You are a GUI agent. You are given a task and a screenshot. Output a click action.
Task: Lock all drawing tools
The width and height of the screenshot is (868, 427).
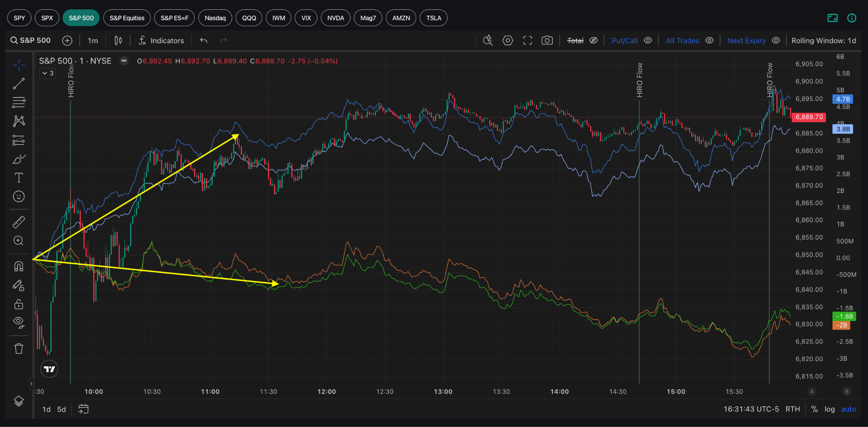pyautogui.click(x=19, y=304)
